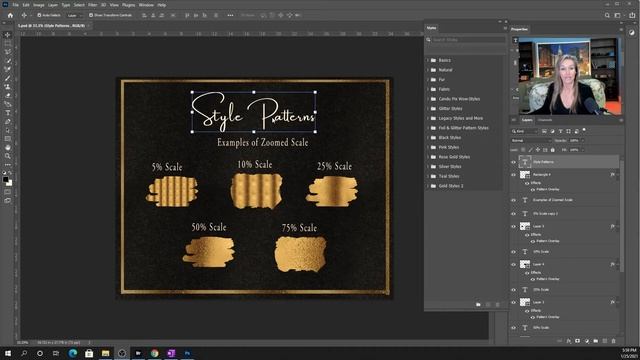Open the search magnifier at top right
640x360 pixels.
pyautogui.click(x=607, y=15)
